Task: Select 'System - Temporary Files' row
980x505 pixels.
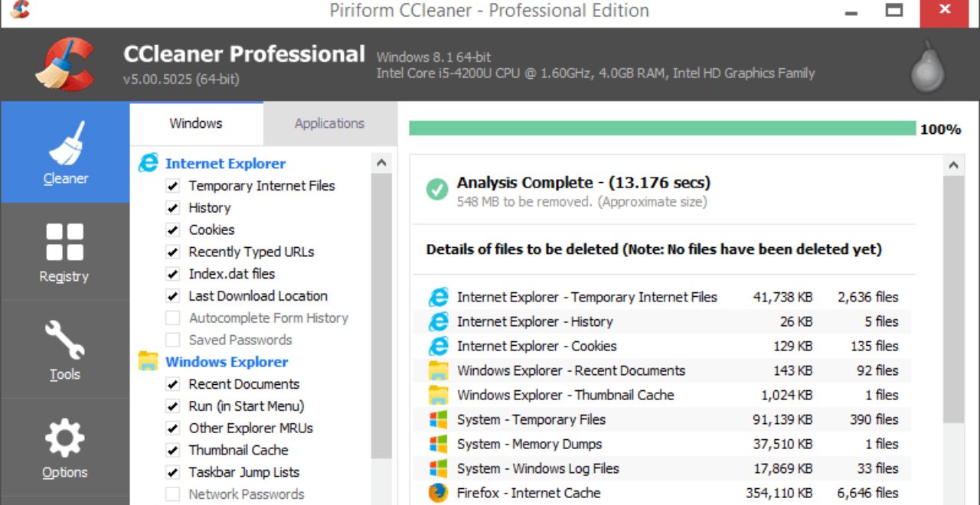Action: (x=664, y=419)
